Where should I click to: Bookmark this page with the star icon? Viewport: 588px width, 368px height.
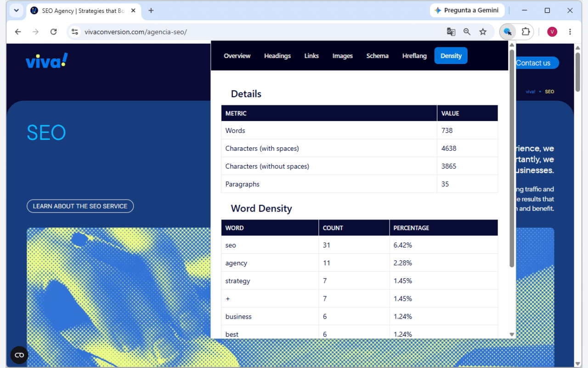[x=483, y=32]
